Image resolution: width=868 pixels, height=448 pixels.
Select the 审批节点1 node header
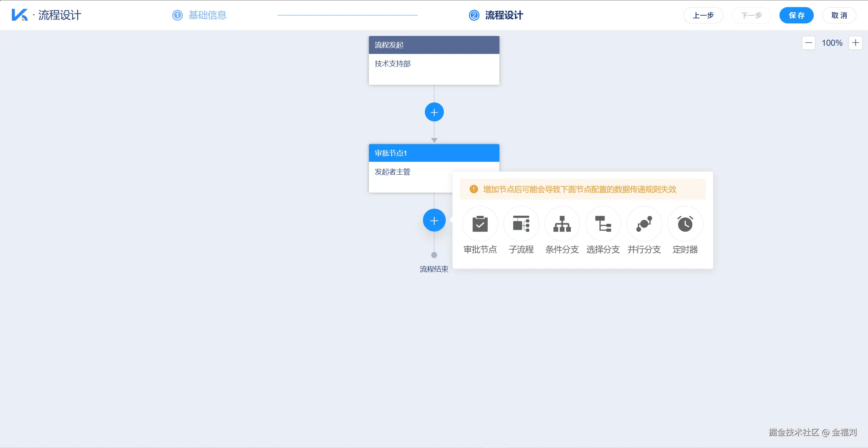(434, 153)
